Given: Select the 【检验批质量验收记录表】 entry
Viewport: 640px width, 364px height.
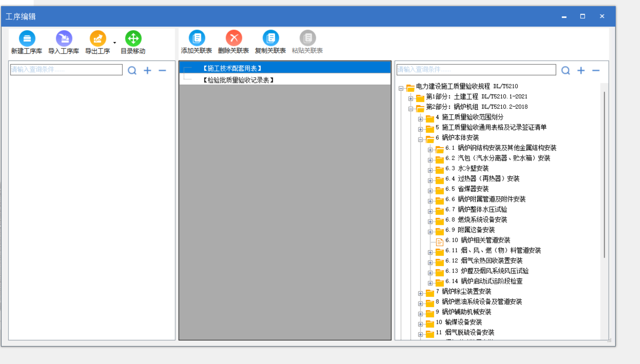Looking at the screenshot, I should pos(238,80).
